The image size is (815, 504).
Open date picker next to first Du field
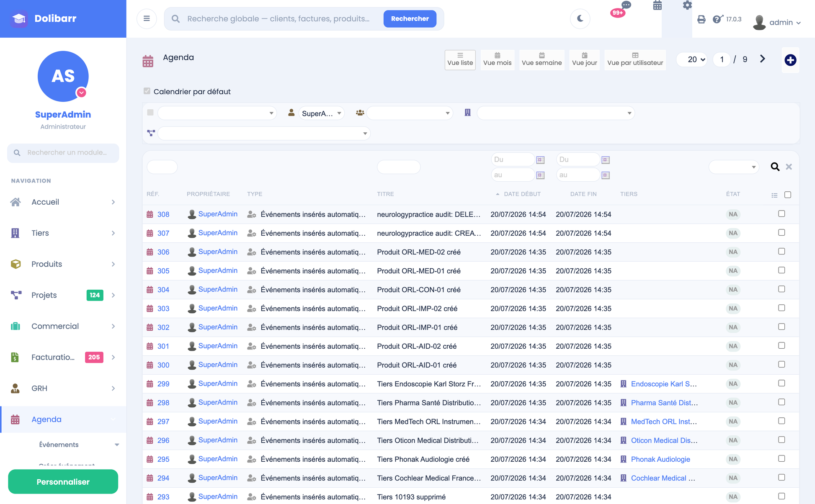click(541, 160)
